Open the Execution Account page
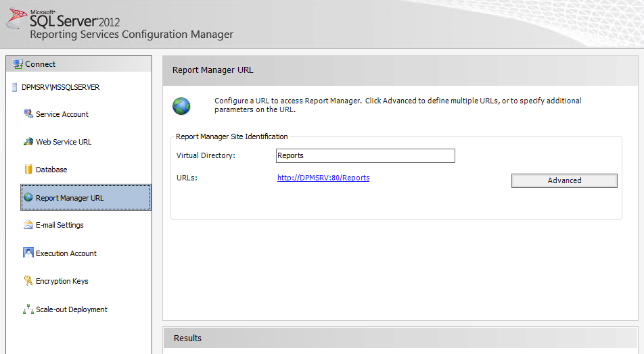This screenshot has width=644, height=354. (x=66, y=253)
